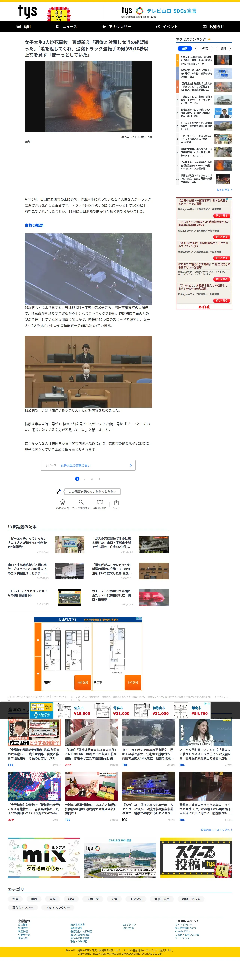Screen dimensions: 240x980
Task: Open the アナウンサー announcers menu
Action: (117, 27)
